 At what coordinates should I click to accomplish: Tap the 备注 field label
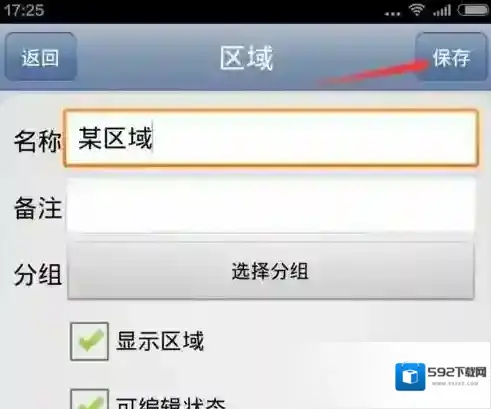tap(38, 208)
